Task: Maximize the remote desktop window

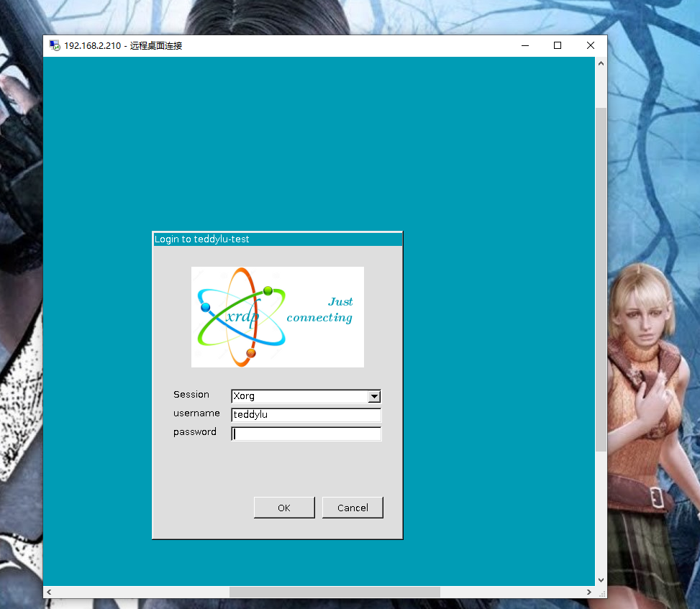Action: [x=558, y=45]
